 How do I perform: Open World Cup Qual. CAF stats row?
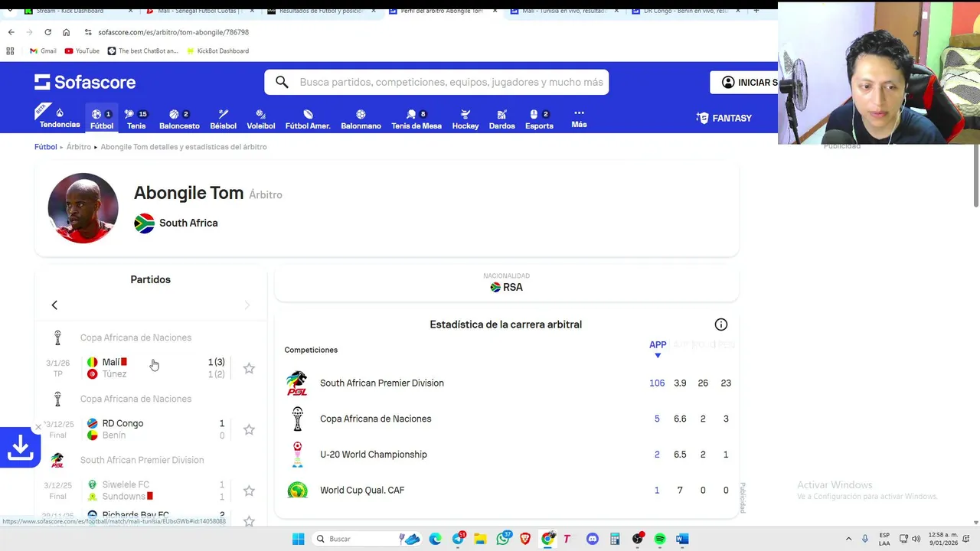coord(506,491)
